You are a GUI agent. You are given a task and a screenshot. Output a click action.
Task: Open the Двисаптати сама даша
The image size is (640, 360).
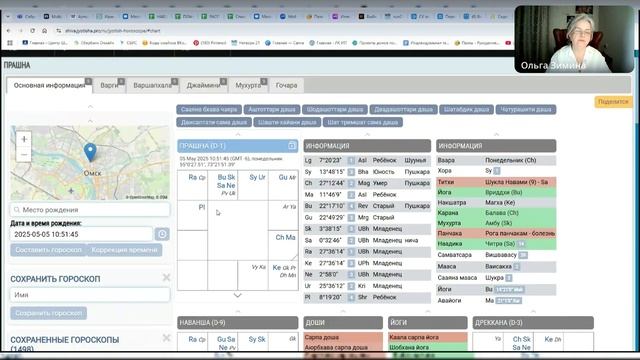(214, 122)
